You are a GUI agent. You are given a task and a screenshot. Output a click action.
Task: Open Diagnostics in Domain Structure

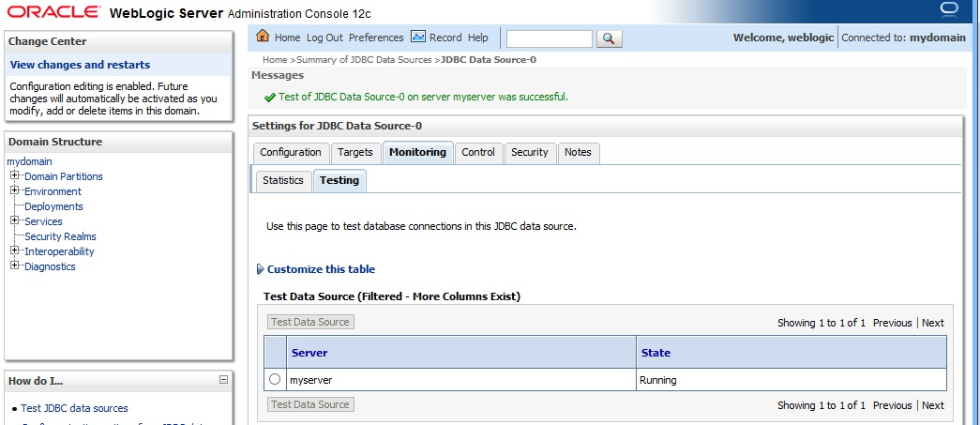[x=50, y=266]
